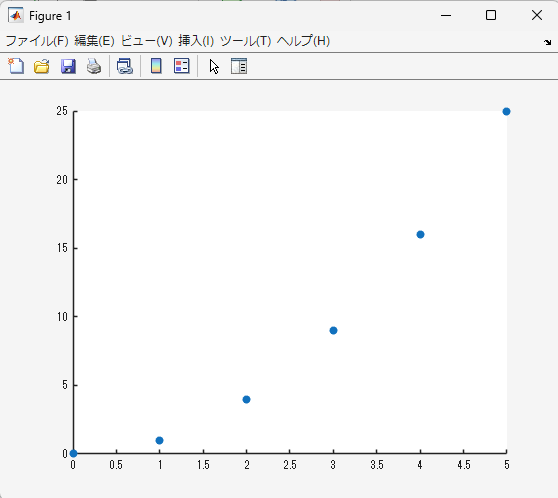Open the ツール(T) menu
Screen dimensions: 558x498
(x=246, y=41)
